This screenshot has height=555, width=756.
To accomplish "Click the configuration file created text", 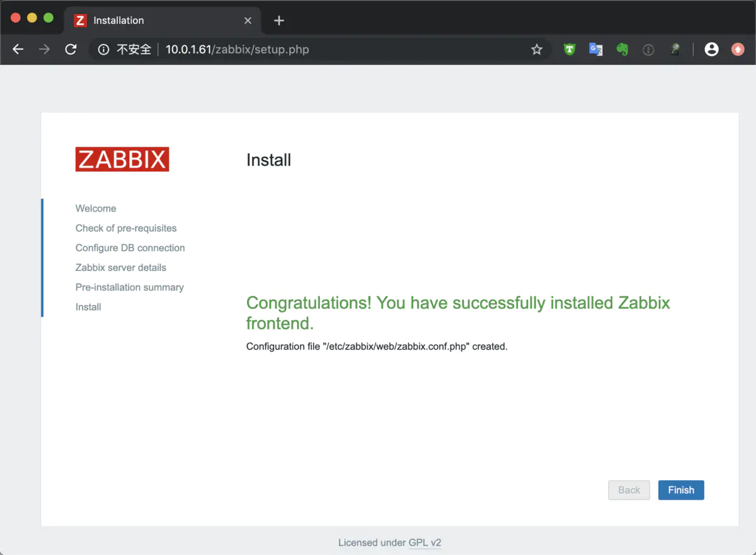I will (x=377, y=346).
